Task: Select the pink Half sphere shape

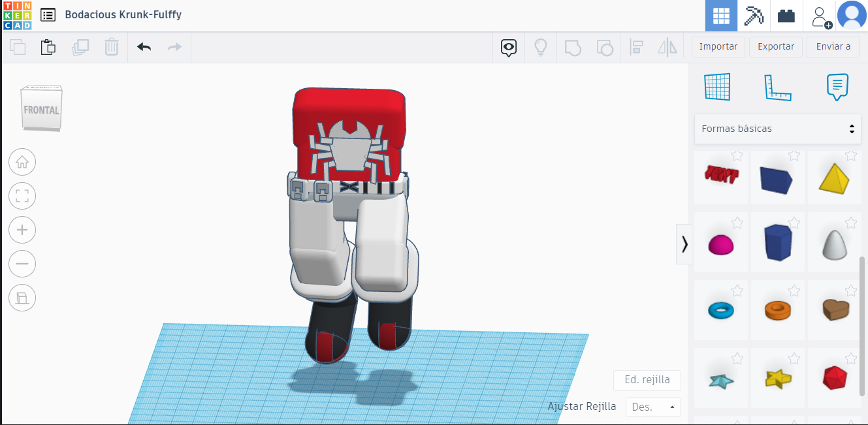Action: pos(721,244)
